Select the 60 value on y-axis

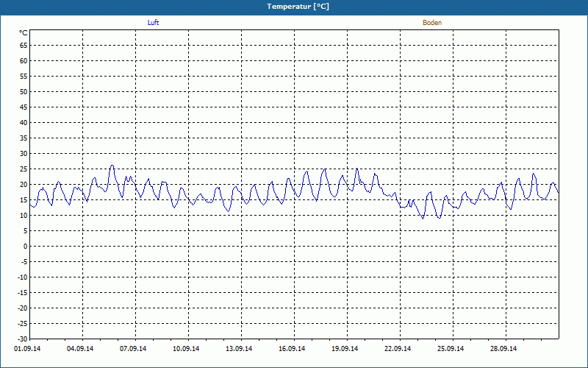click(24, 61)
